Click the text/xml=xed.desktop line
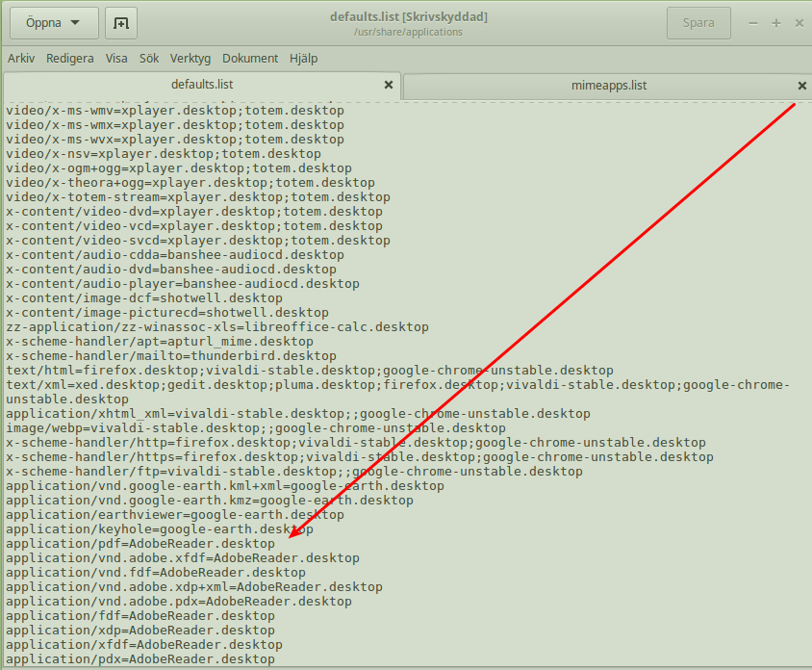Image resolution: width=812 pixels, height=670 pixels. tap(397, 393)
